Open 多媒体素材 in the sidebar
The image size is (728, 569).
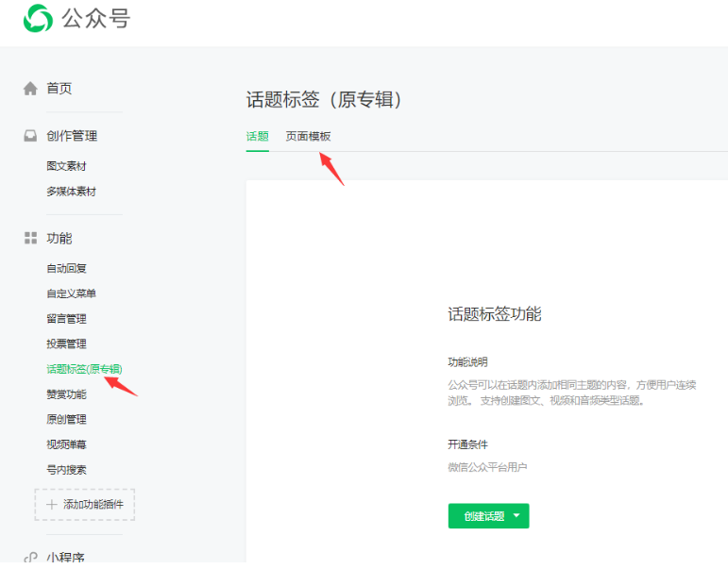tap(71, 192)
